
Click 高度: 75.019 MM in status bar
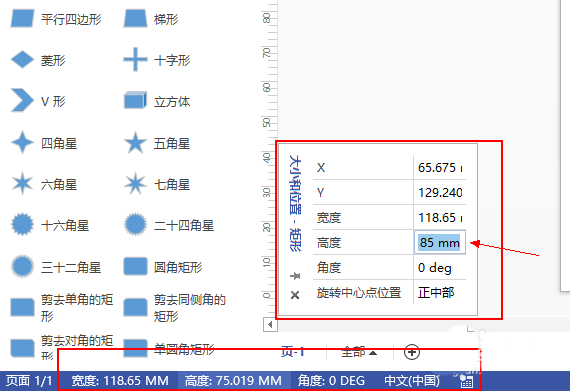(x=233, y=381)
